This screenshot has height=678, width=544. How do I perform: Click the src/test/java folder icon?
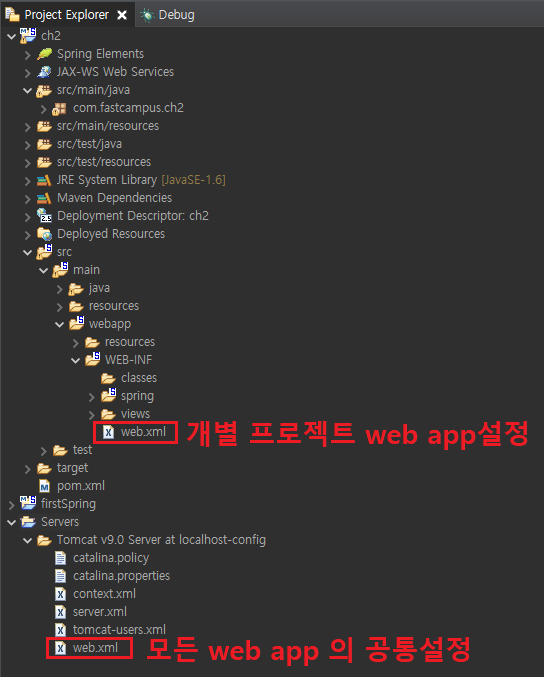tap(44, 144)
